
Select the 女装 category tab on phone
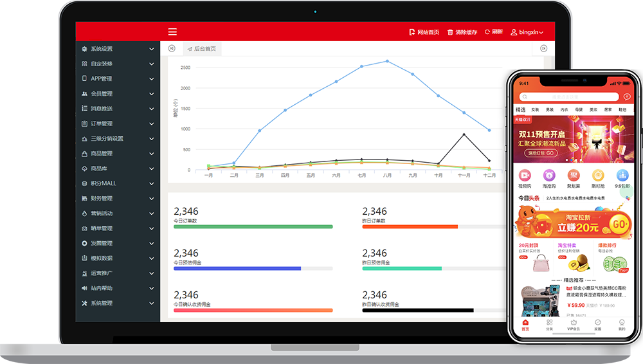click(535, 110)
